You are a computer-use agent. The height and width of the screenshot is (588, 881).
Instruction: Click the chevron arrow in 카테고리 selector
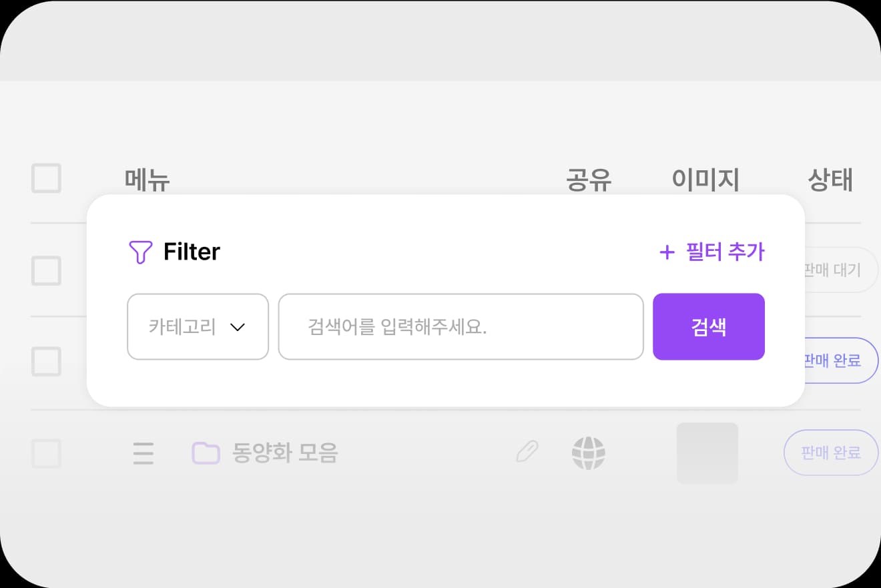click(x=238, y=327)
